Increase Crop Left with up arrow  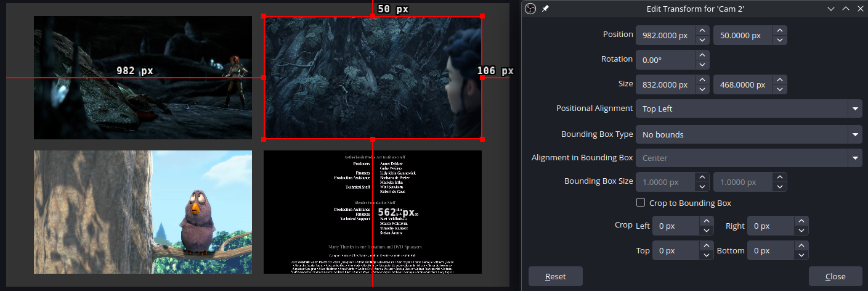[x=707, y=221]
